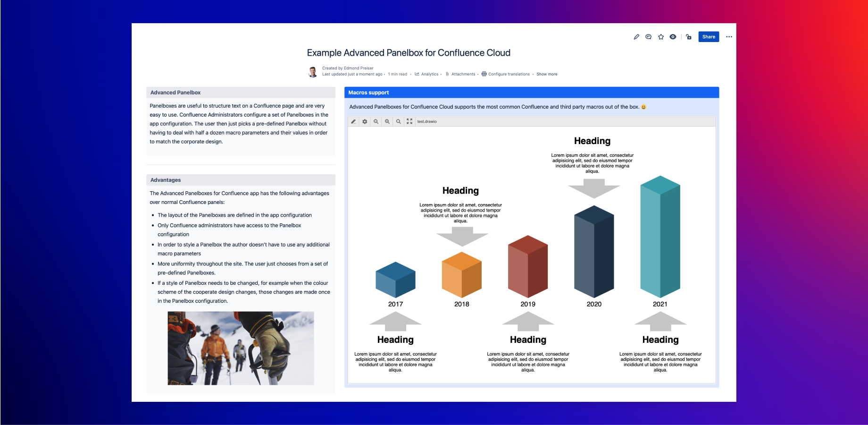Expand page details via Show more
The width and height of the screenshot is (868, 425).
547,74
